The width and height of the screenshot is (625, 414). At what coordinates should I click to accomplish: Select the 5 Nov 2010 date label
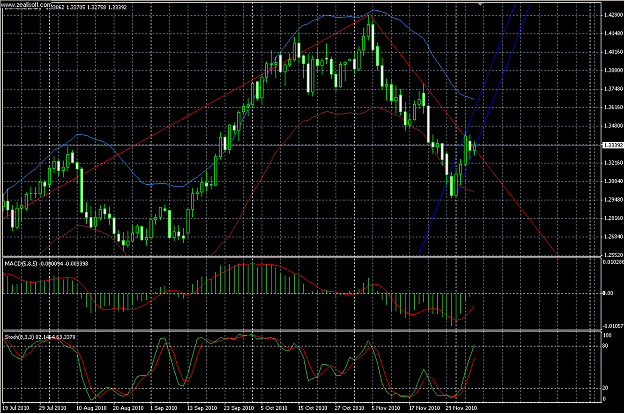(385, 408)
